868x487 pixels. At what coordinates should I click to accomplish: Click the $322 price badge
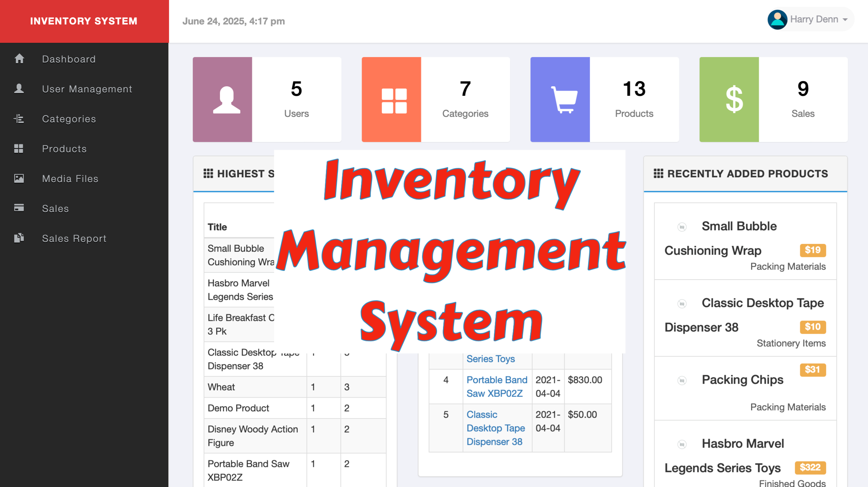[810, 467]
